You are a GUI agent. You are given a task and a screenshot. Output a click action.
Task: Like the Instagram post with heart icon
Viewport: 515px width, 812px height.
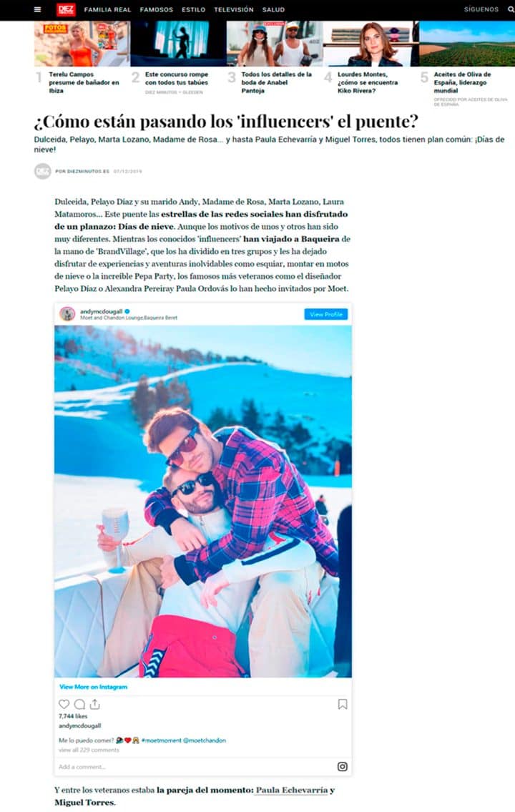[x=64, y=704]
